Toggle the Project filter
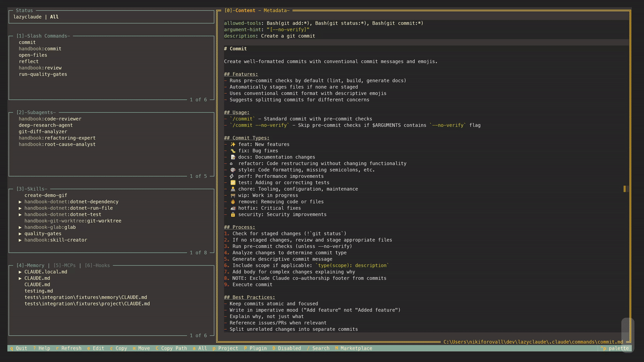This screenshot has height=362, width=644. tap(227, 348)
